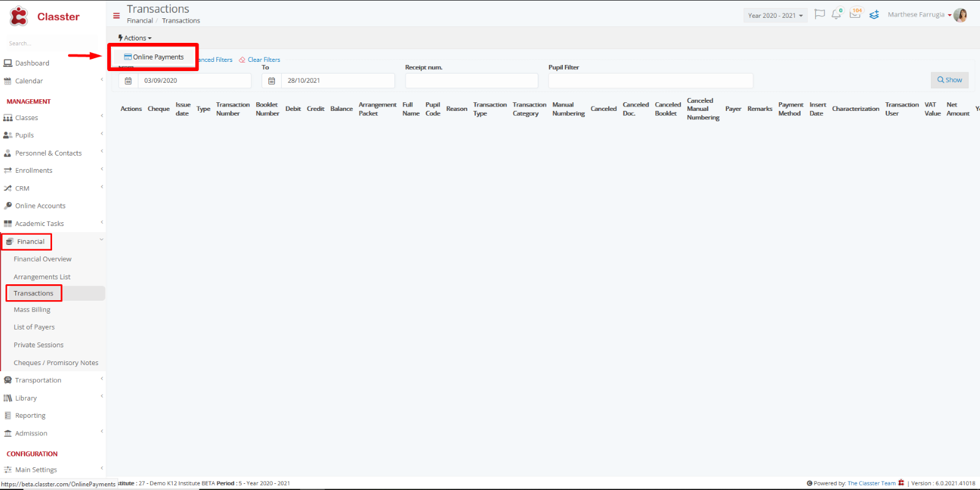980x490 pixels.
Task: Open Transactions submenu item
Action: [x=34, y=293]
